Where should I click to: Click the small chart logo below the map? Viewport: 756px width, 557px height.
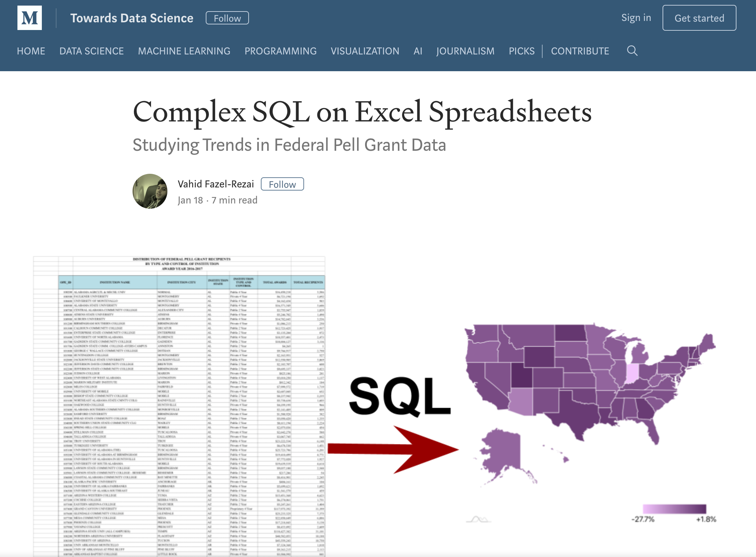tap(478, 519)
